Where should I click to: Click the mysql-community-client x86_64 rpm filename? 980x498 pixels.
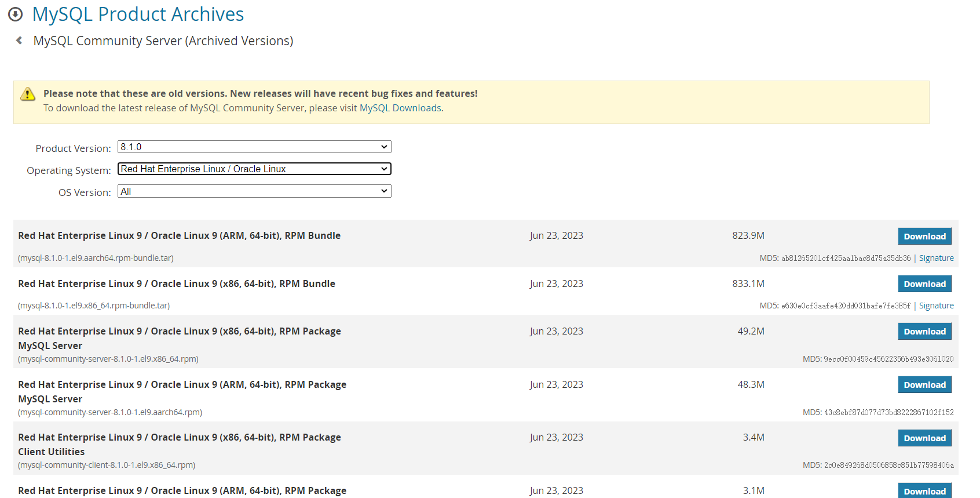tap(107, 466)
